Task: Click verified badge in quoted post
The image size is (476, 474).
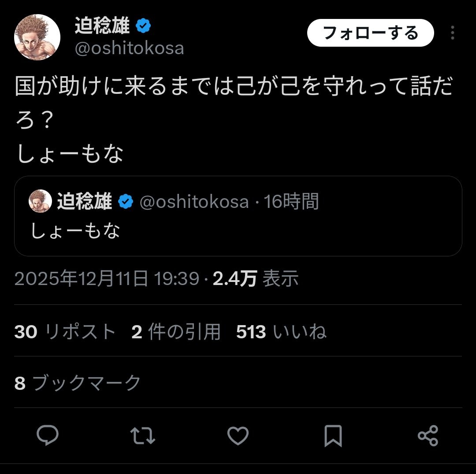Action: 126,202
